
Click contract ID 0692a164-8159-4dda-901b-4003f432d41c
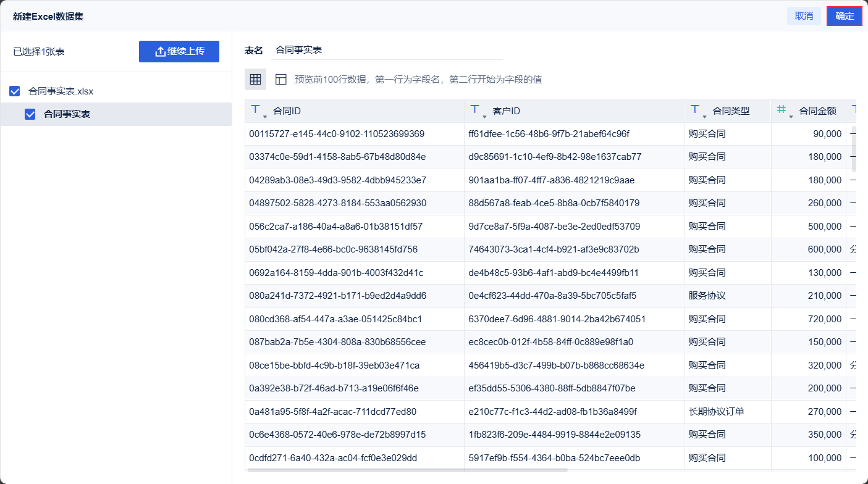click(x=336, y=273)
